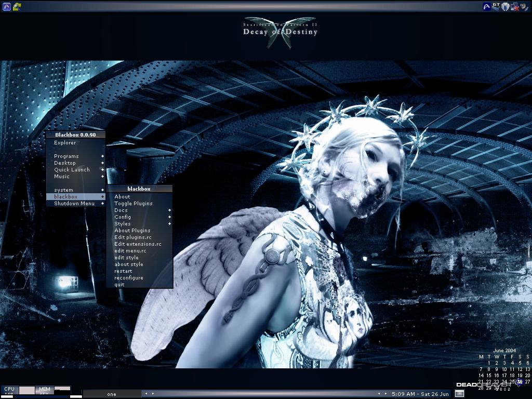
Task: Click next workspace arrow next to 'one'
Action: click(153, 394)
